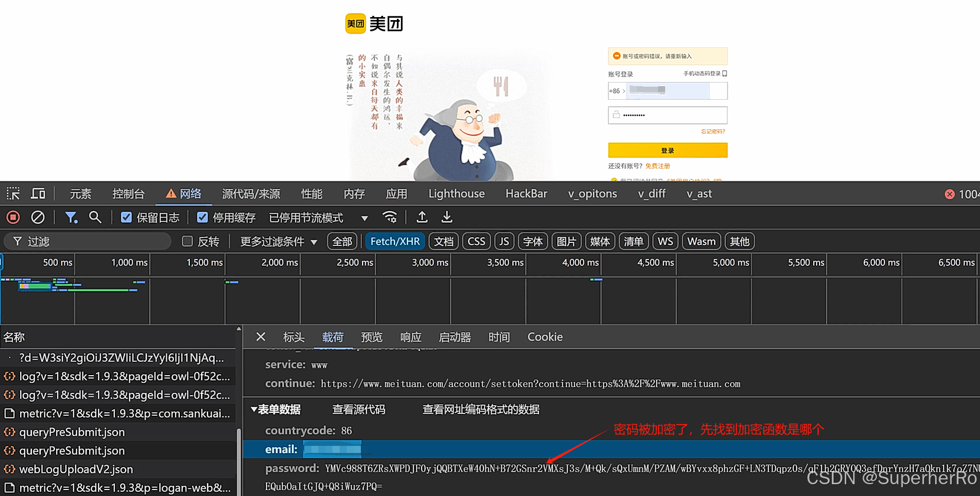Click the yellow login button

coord(667,150)
